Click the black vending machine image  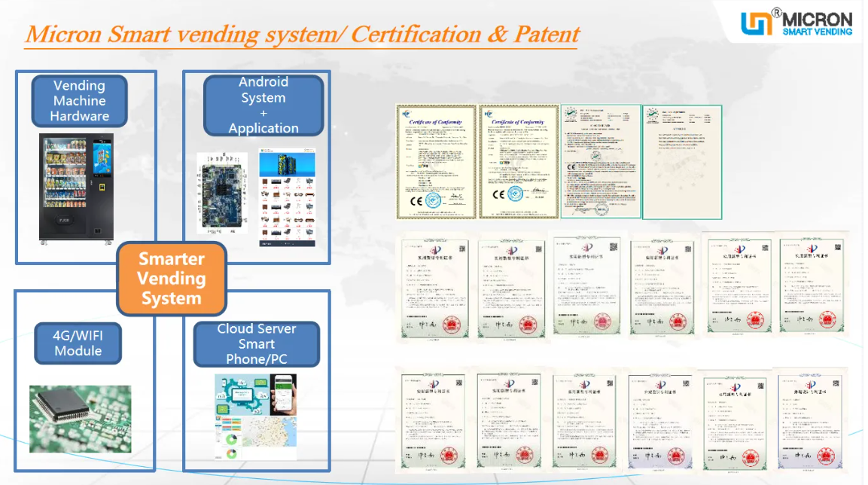tap(76, 188)
